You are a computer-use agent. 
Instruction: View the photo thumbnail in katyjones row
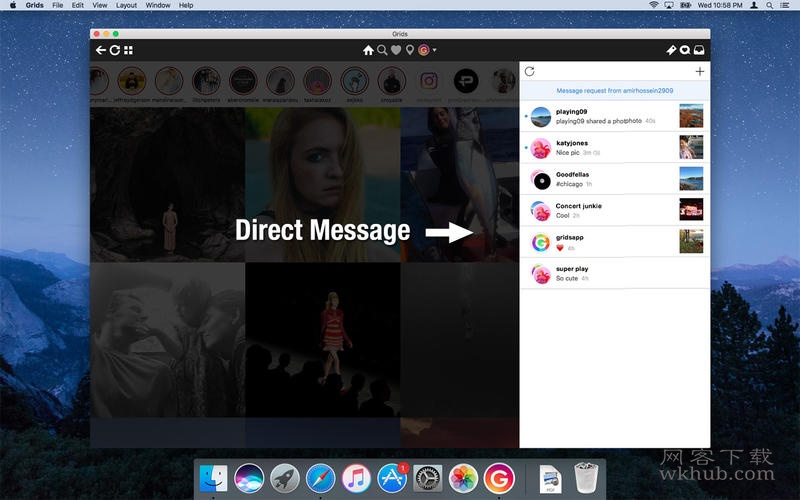click(691, 147)
